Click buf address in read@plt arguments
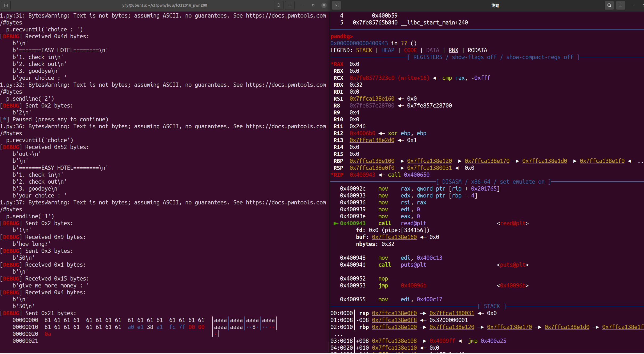 click(x=394, y=237)
